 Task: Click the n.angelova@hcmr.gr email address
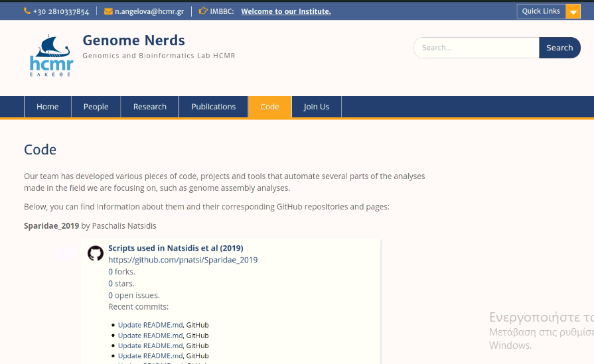coord(149,11)
